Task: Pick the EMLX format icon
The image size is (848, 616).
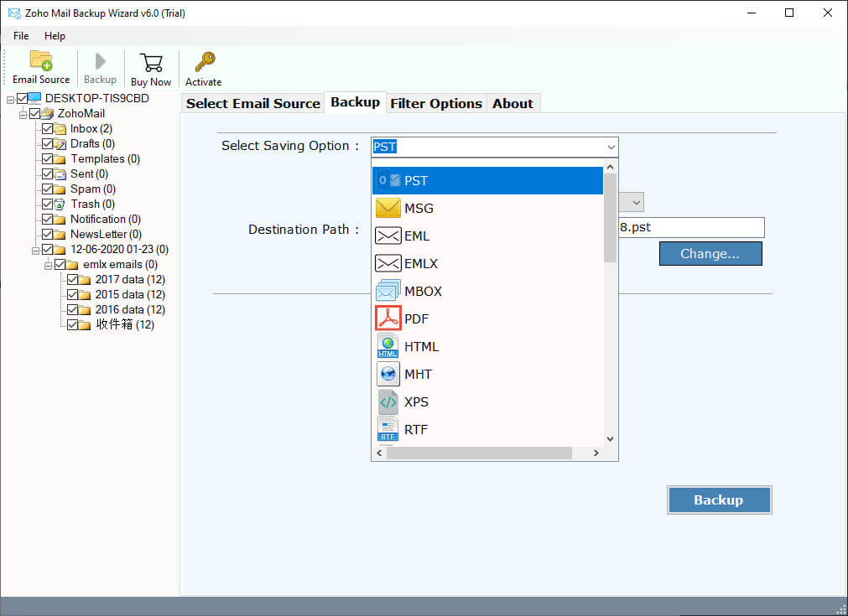Action: coord(388,263)
